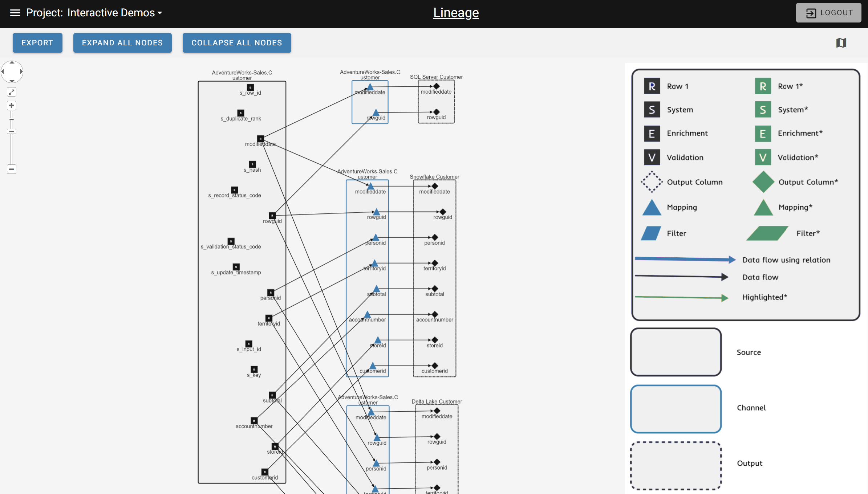
Task: Select the s_input_id source node
Action: pos(249,344)
